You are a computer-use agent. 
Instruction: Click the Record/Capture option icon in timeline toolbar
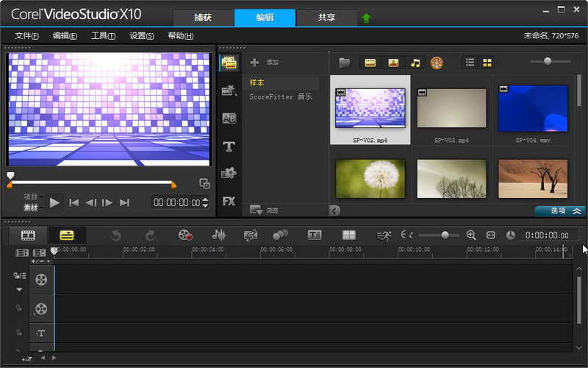pos(185,236)
